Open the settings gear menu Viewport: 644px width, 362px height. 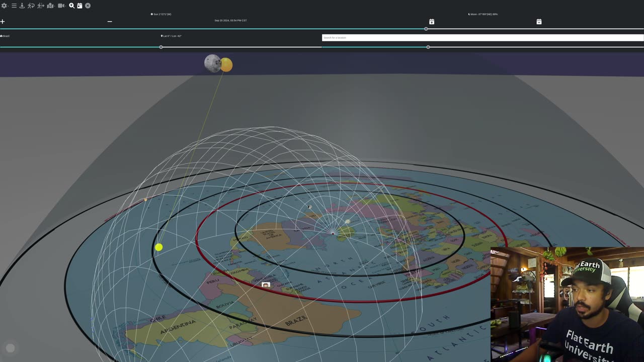5,6
